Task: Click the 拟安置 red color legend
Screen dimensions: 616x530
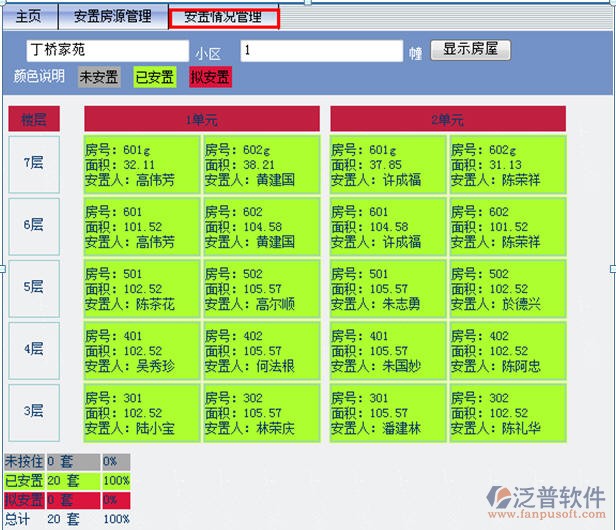Action: click(x=210, y=77)
